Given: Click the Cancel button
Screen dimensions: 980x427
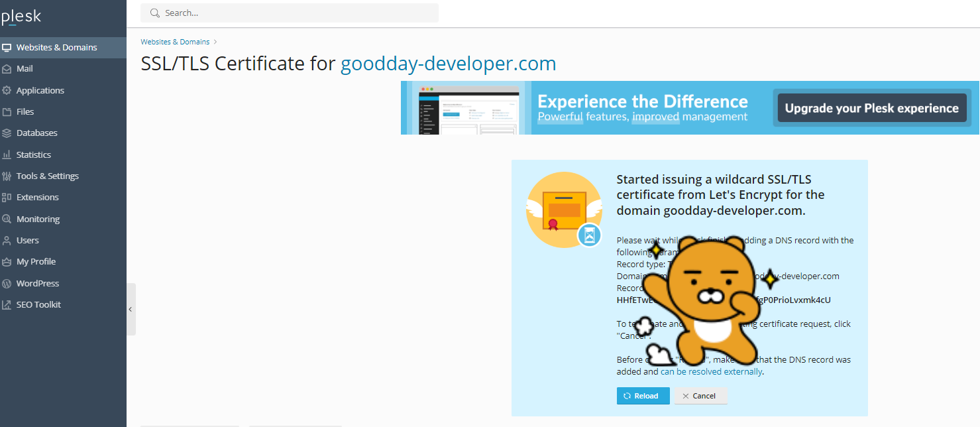Looking at the screenshot, I should tap(700, 396).
